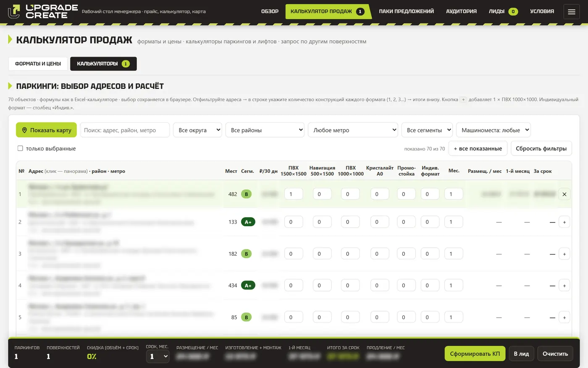Viewport: 588px width, 368px height.
Task: Click the A+ segment badge in row 4
Action: (248, 286)
